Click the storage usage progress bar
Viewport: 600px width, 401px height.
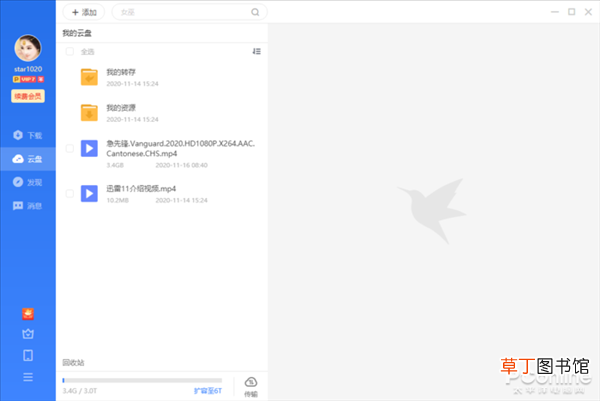142,380
